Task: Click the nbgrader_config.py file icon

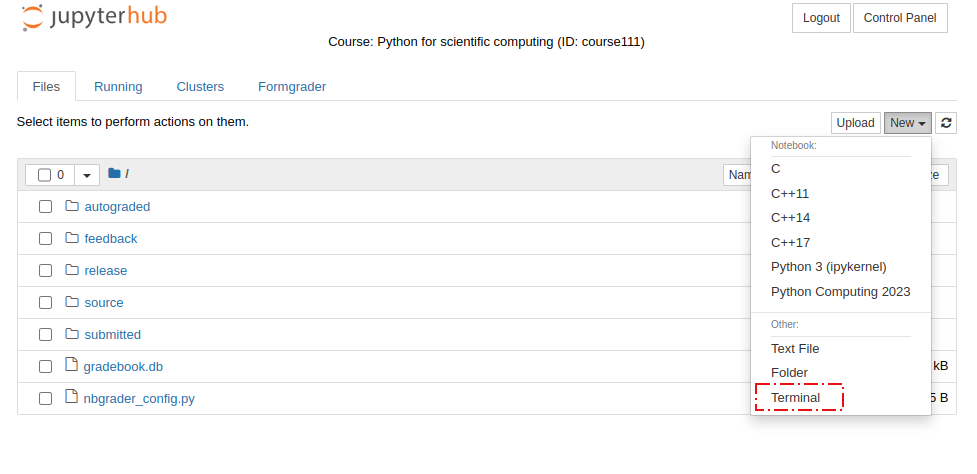Action: tap(72, 397)
